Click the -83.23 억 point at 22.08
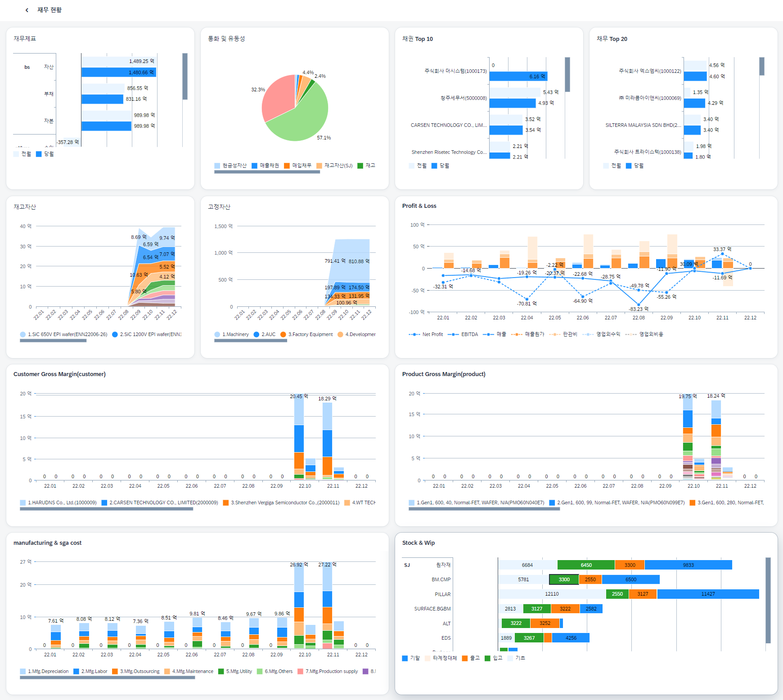 pos(639,305)
